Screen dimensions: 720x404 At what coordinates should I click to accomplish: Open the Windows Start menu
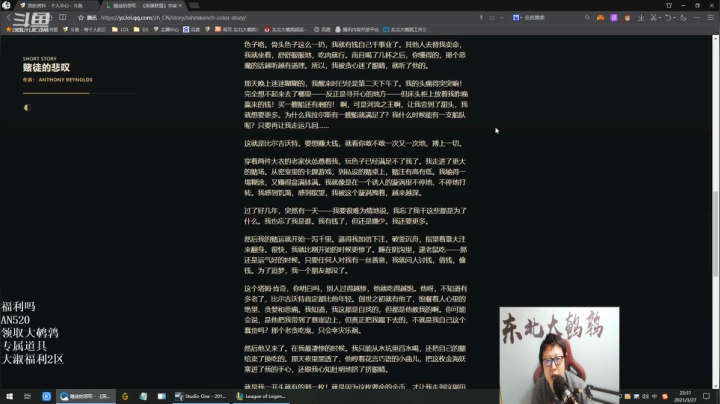(x=9, y=396)
